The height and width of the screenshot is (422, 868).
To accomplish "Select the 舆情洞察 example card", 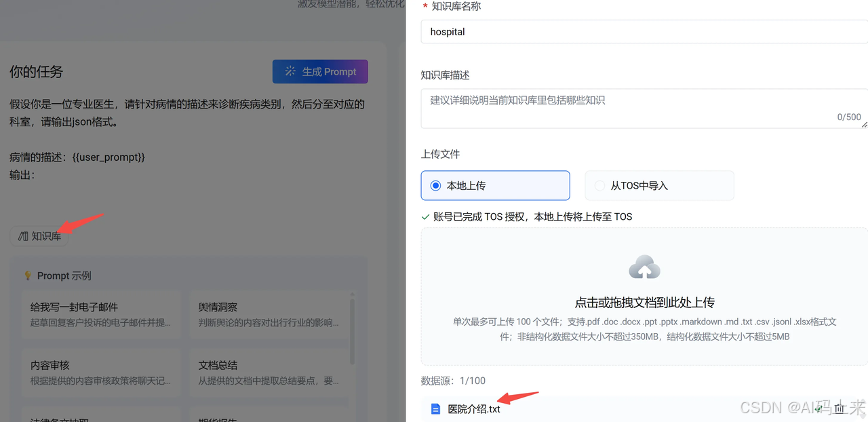I will point(269,315).
